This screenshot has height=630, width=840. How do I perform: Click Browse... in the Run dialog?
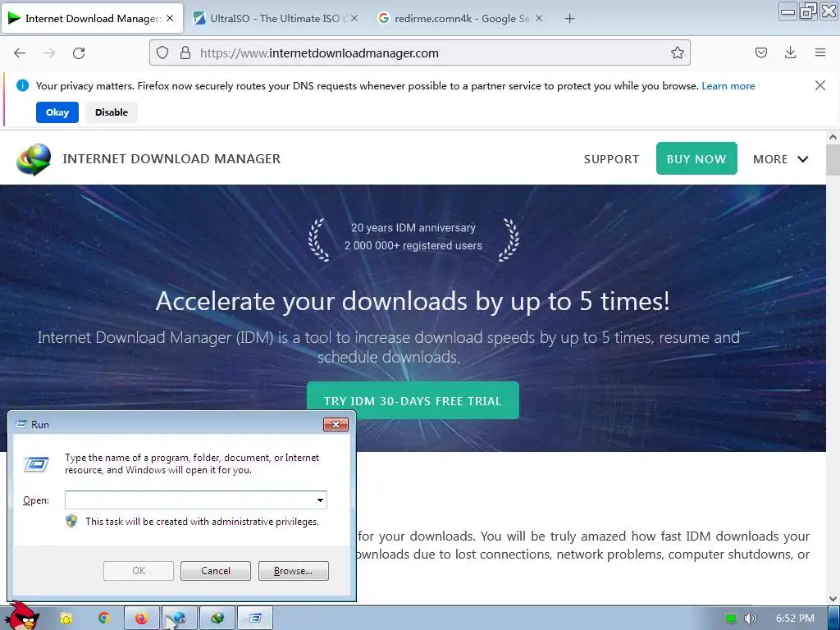(x=293, y=571)
